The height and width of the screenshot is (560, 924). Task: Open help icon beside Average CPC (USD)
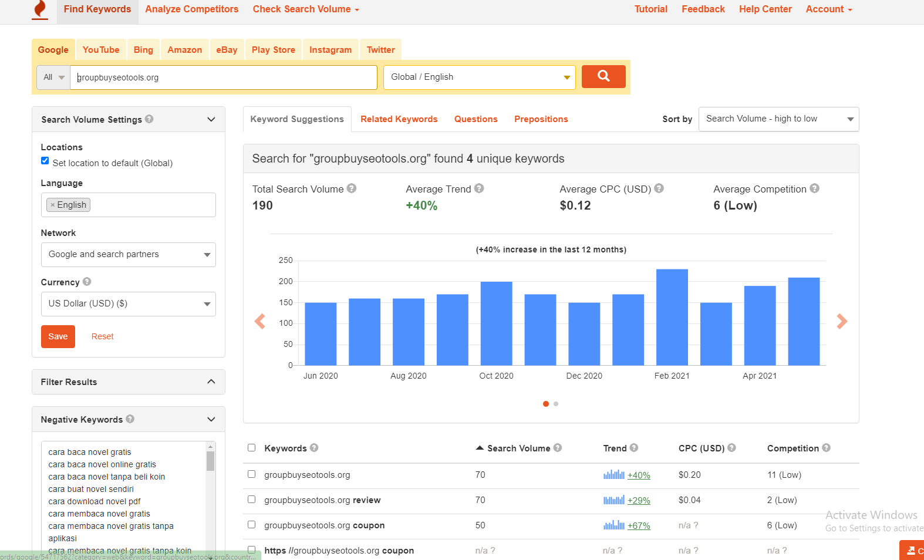pyautogui.click(x=659, y=188)
